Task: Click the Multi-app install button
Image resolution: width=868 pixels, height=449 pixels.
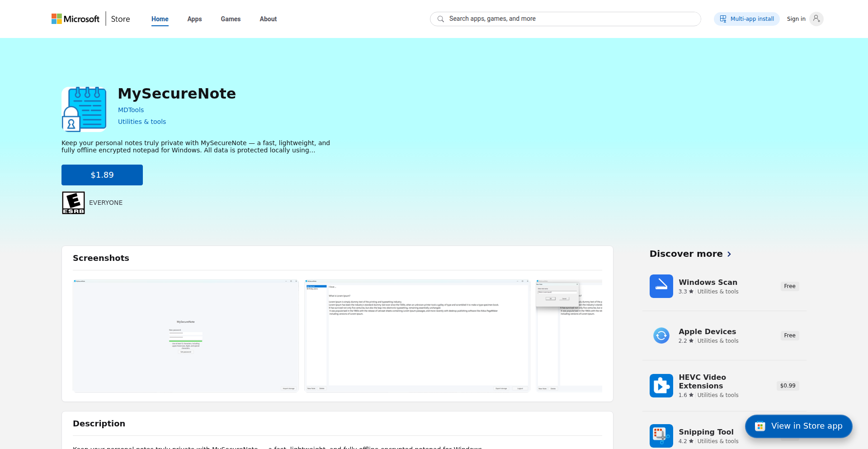Action: coord(746,19)
